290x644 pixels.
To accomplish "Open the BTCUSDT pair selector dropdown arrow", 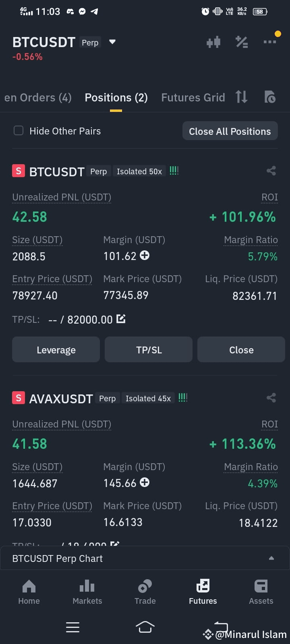I will point(112,42).
